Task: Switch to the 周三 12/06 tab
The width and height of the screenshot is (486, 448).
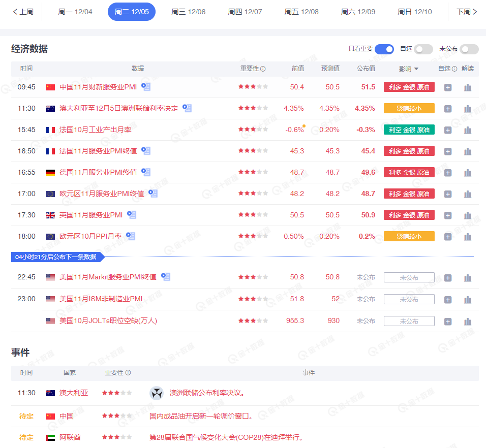Action: (x=189, y=11)
